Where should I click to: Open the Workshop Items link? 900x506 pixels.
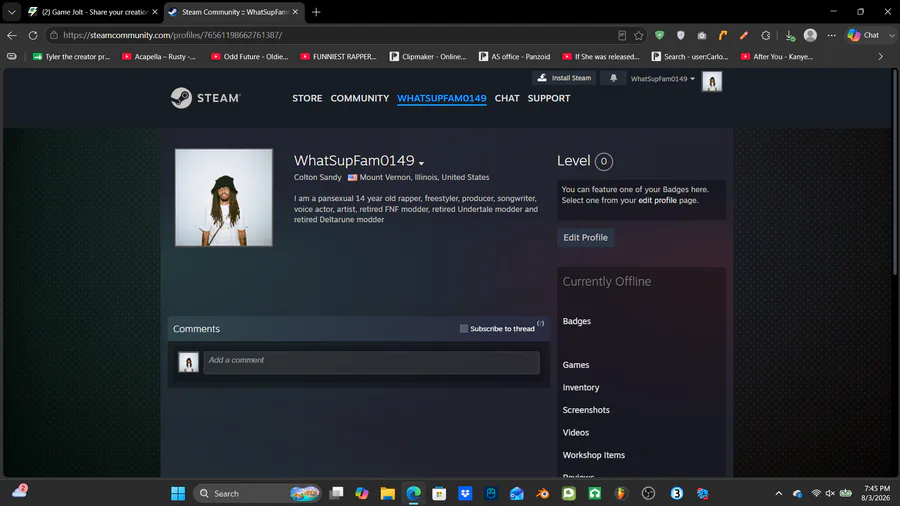coord(593,455)
